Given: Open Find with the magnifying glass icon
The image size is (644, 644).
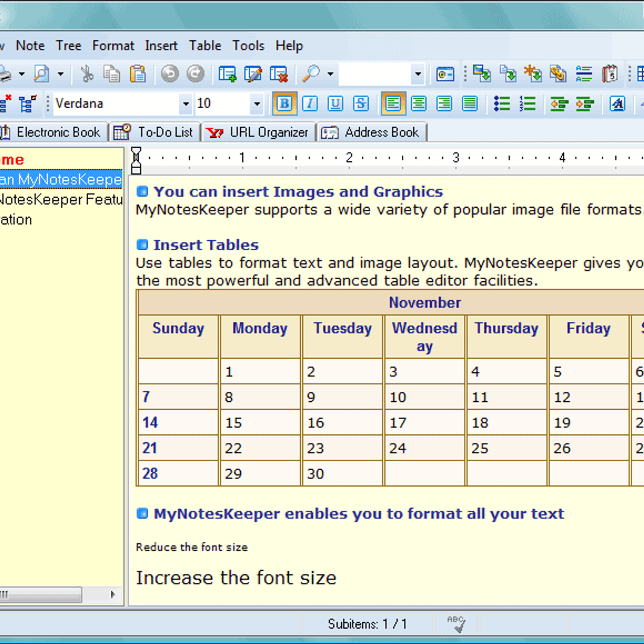Looking at the screenshot, I should (x=311, y=74).
